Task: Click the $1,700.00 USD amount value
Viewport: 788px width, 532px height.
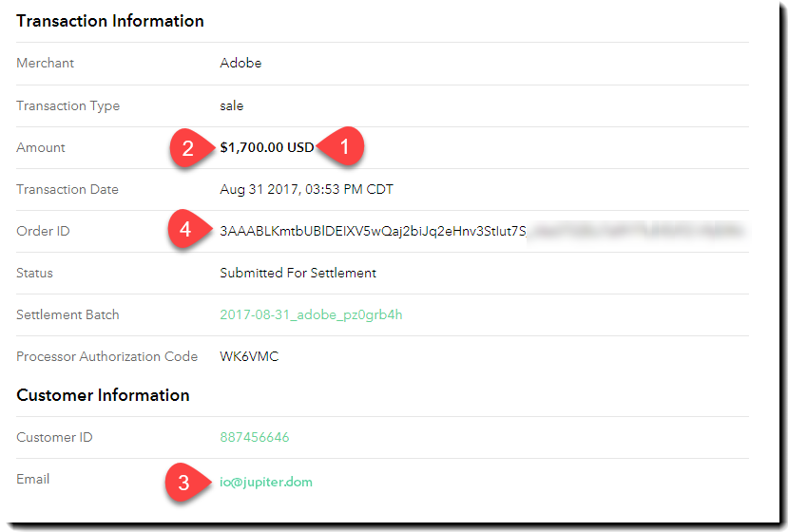Action: pyautogui.click(x=266, y=147)
